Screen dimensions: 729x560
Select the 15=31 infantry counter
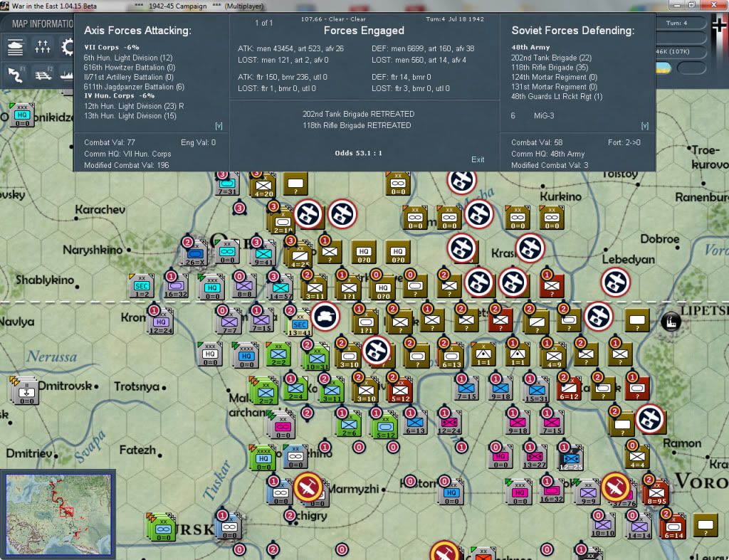[535, 389]
